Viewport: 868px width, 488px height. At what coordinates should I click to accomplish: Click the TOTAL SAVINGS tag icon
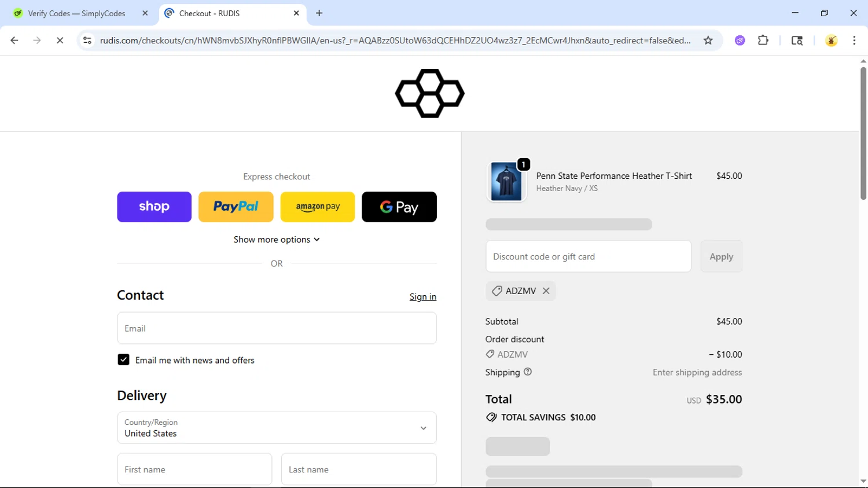pos(491,417)
